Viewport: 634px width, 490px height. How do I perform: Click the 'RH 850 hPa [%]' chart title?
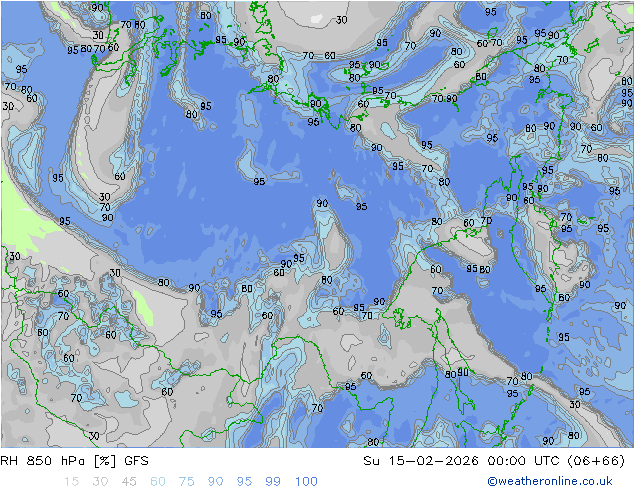(58, 460)
